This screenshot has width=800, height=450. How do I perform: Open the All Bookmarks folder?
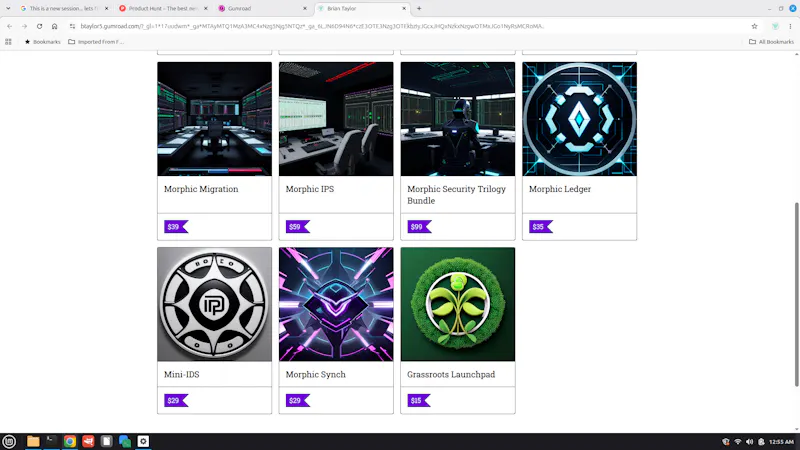pos(771,42)
